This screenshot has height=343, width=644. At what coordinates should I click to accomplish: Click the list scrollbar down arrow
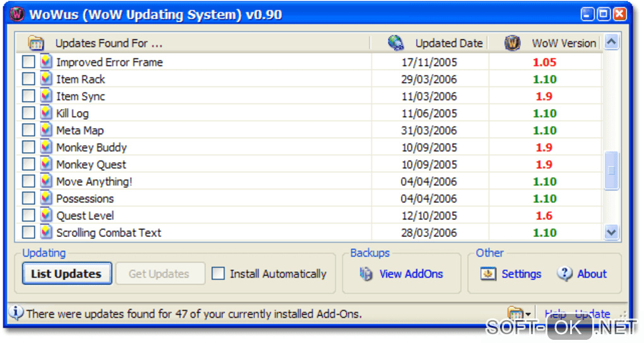[612, 232]
